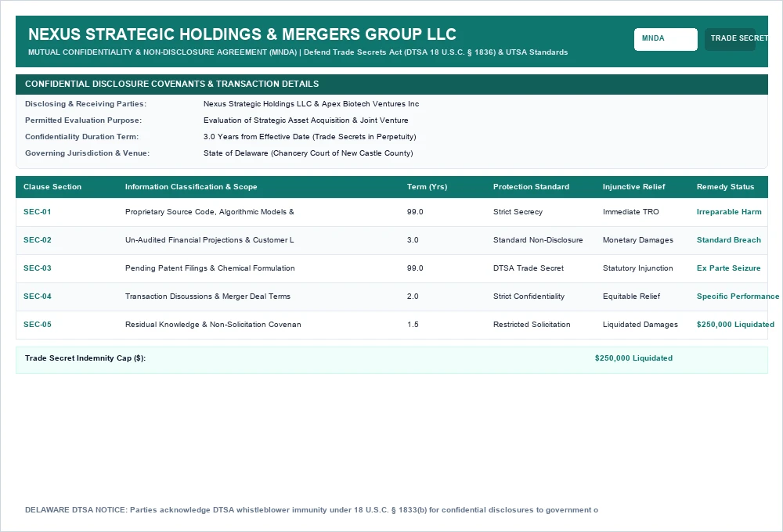
Task: Select the 'Permitted Evaluation Purpose:' label
Action: pyautogui.click(x=84, y=120)
